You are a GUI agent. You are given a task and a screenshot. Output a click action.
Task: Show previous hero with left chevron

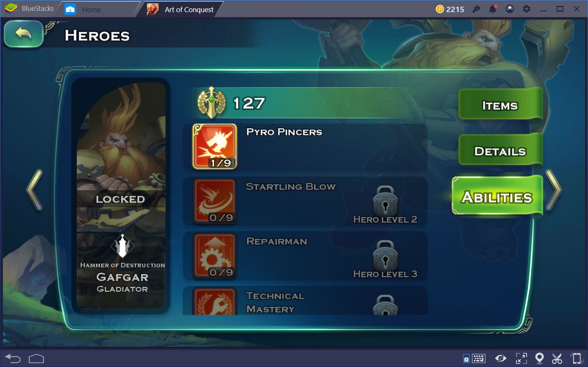[34, 191]
